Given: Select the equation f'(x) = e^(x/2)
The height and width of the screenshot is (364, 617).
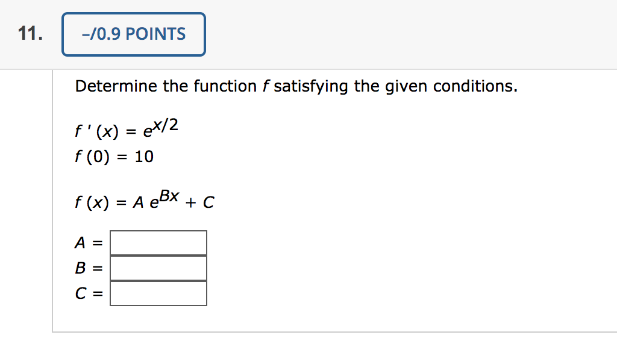Looking at the screenshot, I should pos(127,128).
